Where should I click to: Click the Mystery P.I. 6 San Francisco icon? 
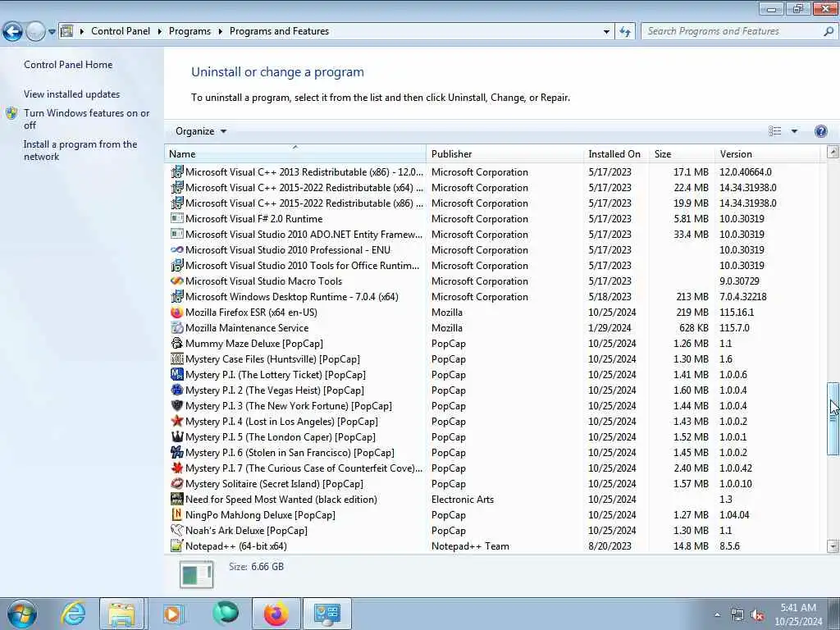click(x=177, y=452)
